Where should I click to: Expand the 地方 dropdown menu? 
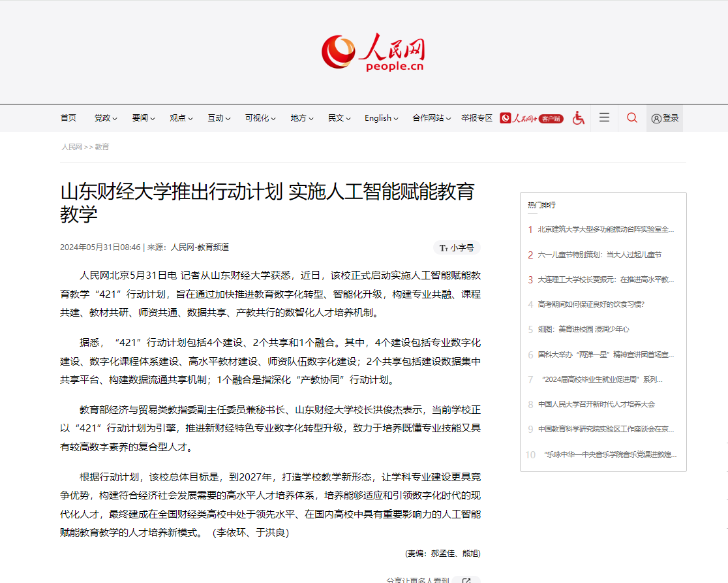(302, 118)
